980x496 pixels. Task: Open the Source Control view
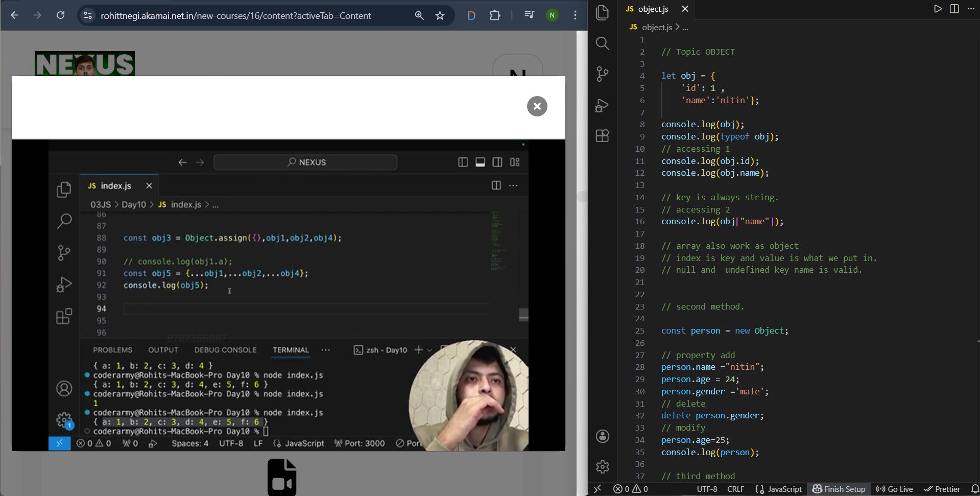point(603,74)
